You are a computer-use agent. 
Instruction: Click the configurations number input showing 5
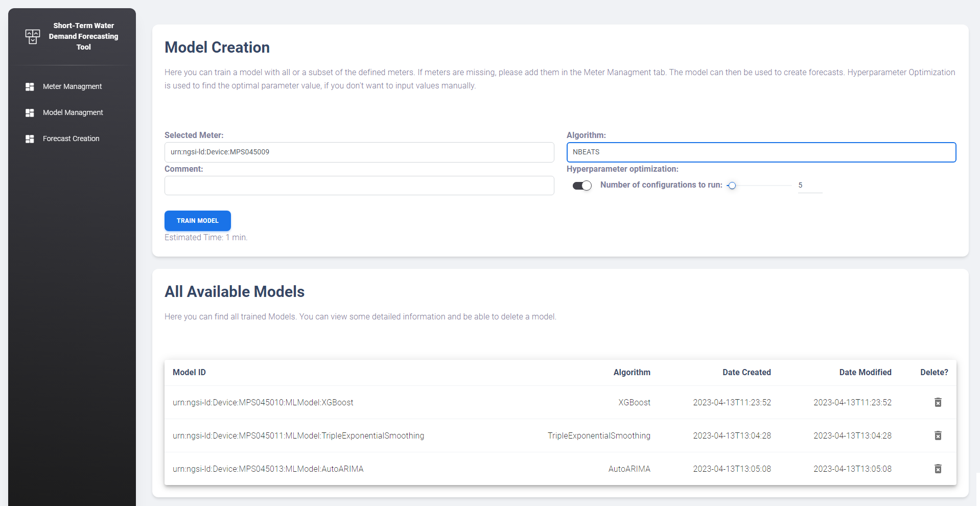click(809, 186)
